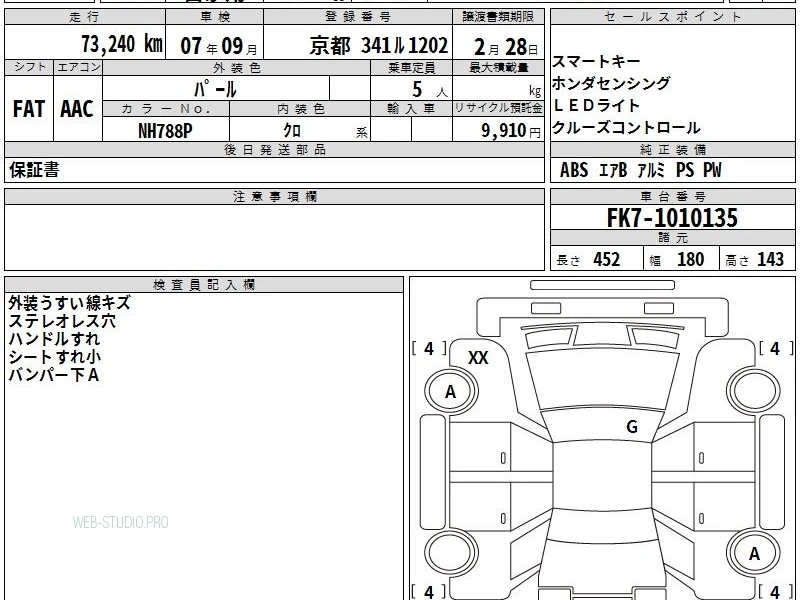Click inspector note シートすれ小

pyautogui.click(x=55, y=357)
